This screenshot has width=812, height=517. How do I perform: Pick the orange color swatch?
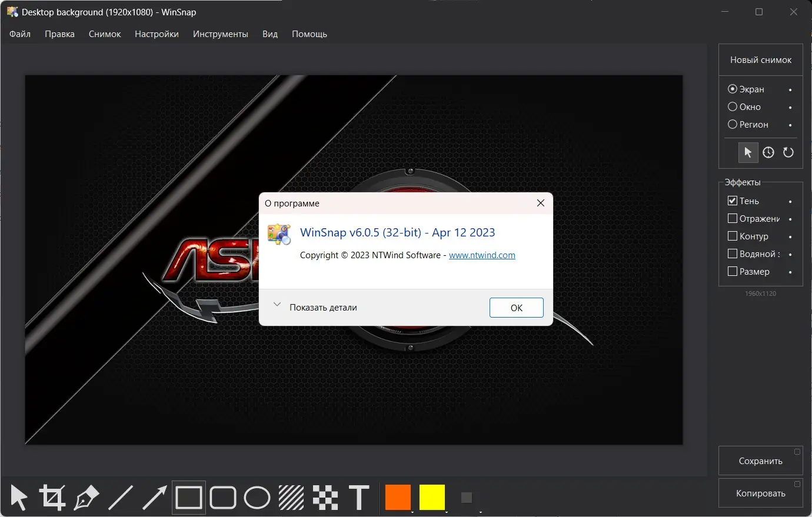click(x=398, y=498)
